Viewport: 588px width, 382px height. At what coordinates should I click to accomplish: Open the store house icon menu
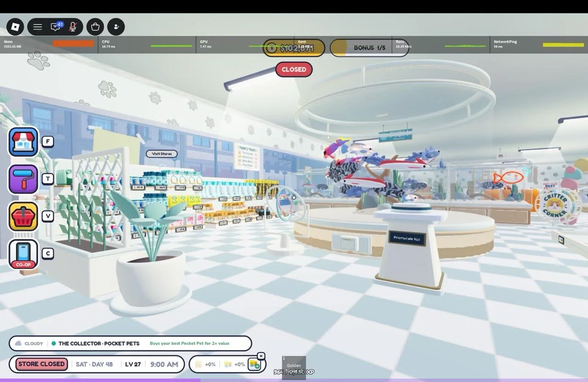click(23, 142)
